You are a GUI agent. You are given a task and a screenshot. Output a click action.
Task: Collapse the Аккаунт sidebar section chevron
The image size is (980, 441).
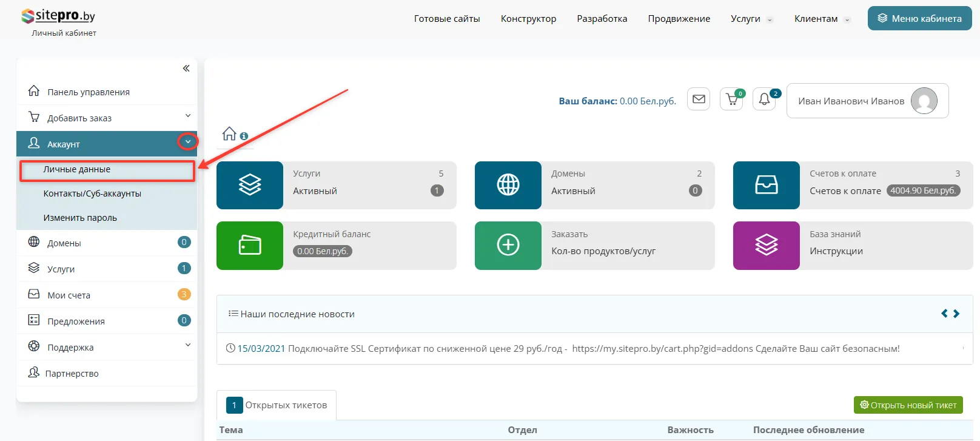[x=188, y=142]
